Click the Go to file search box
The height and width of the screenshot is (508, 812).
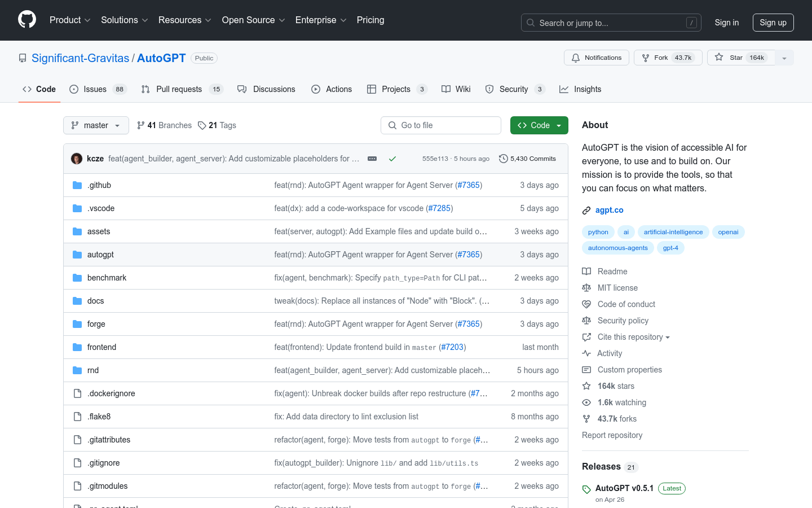coord(441,125)
